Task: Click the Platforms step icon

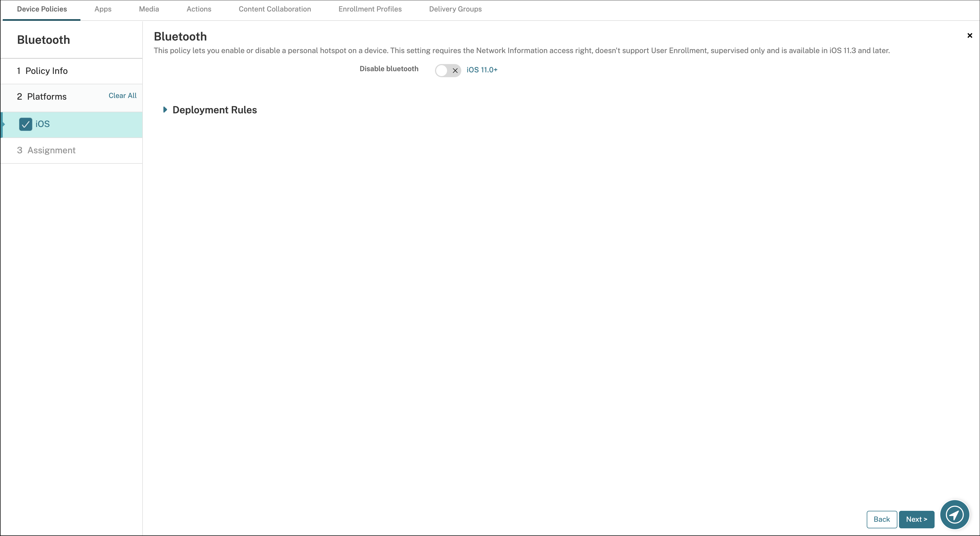Action: coord(19,96)
